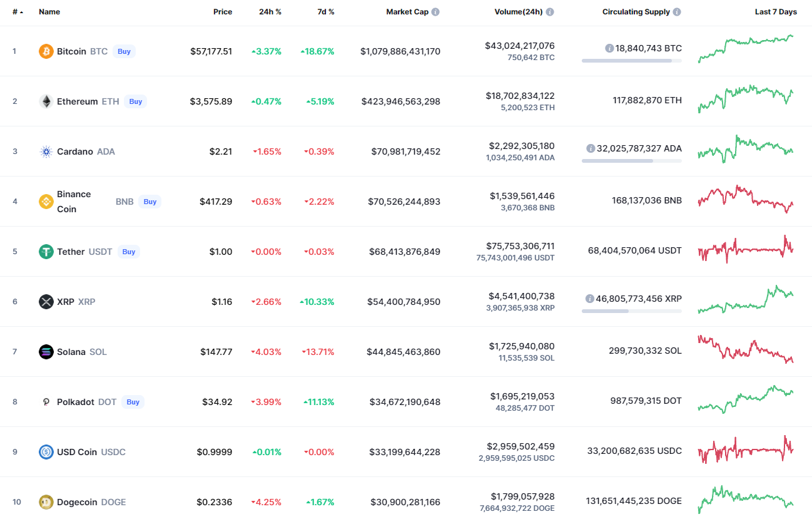The width and height of the screenshot is (812, 524).
Task: Open Tether's 7-day sparkline chart
Action: pyautogui.click(x=746, y=249)
